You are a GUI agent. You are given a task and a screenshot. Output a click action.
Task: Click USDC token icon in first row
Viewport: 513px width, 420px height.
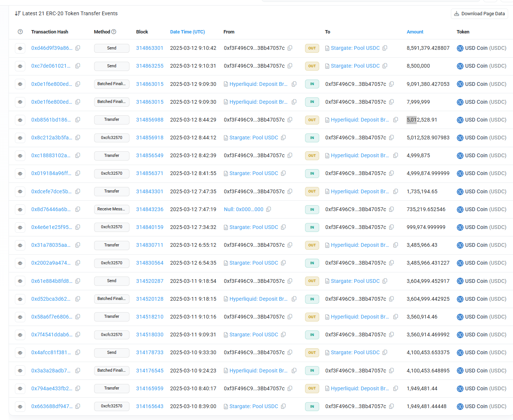pos(460,48)
